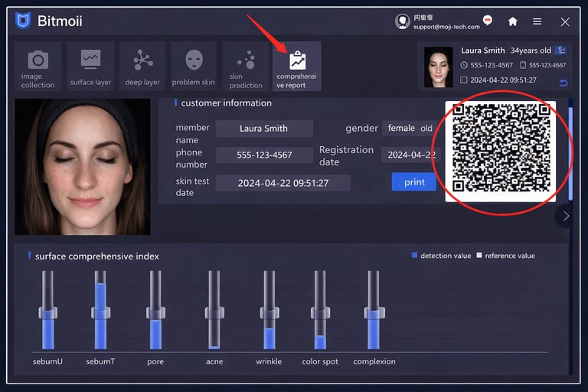Open the hamburger menu
The width and height of the screenshot is (588, 392).
pyautogui.click(x=537, y=21)
